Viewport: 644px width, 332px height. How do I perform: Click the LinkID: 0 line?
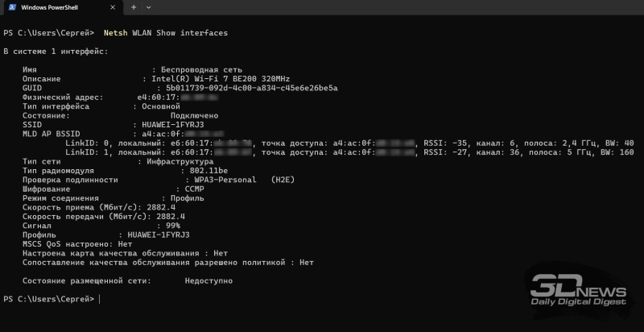point(322,143)
